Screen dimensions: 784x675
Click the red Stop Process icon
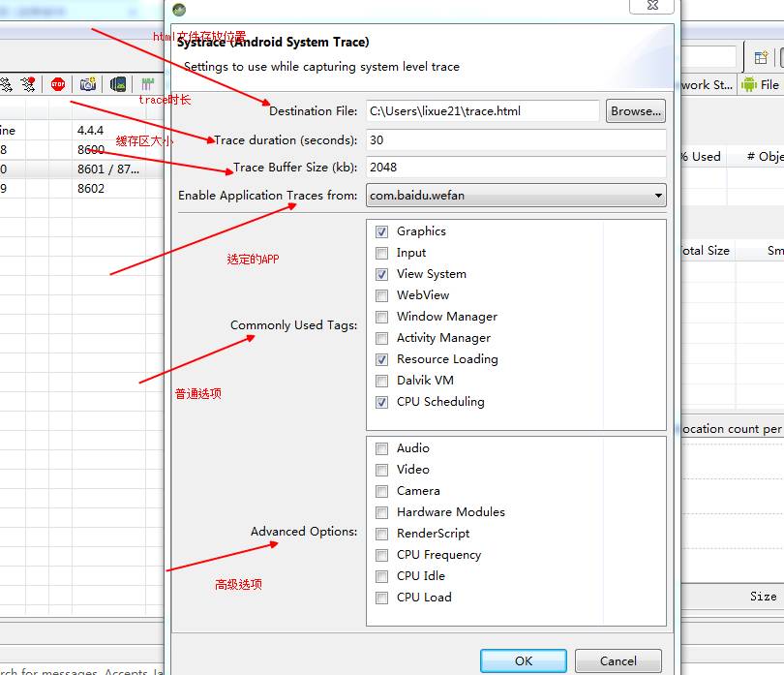58,84
